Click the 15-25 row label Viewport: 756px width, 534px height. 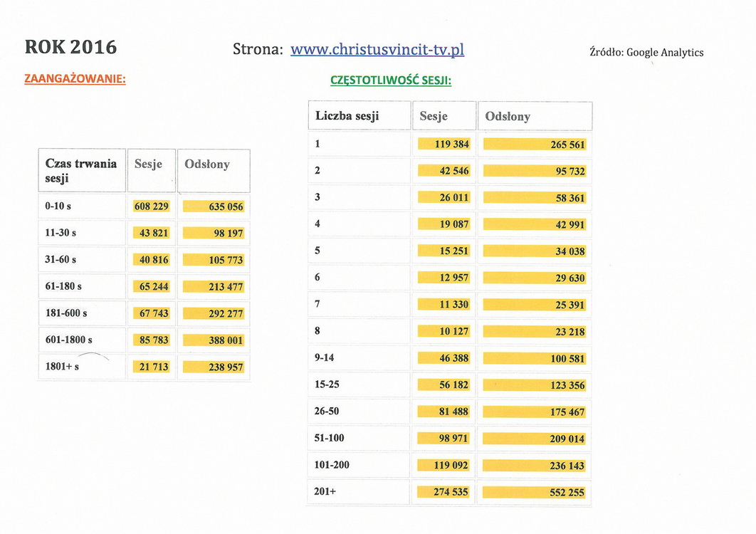click(327, 384)
